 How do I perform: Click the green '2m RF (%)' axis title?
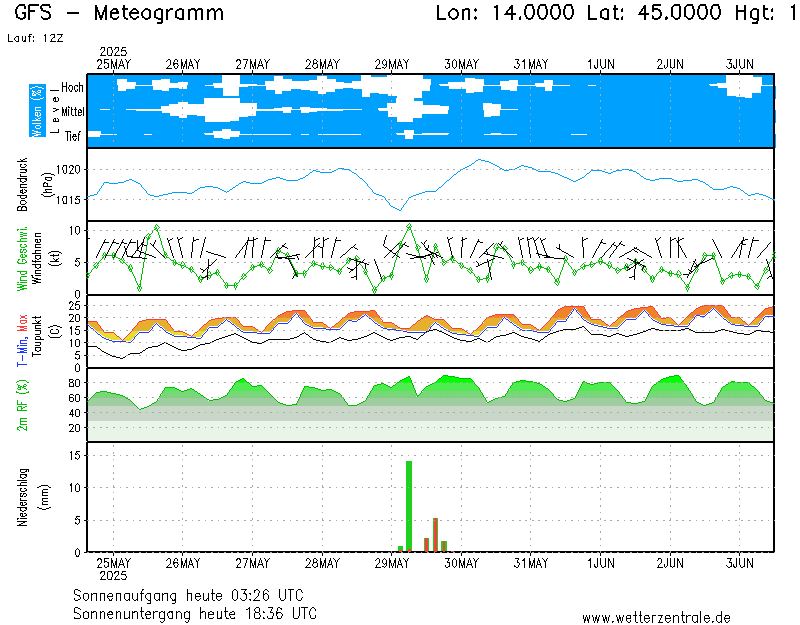(x=22, y=406)
